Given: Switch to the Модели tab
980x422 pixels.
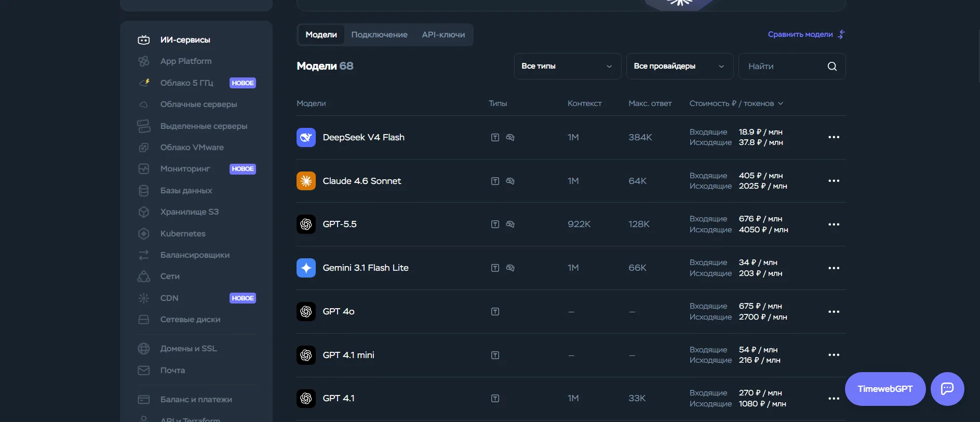Looking at the screenshot, I should point(321,35).
